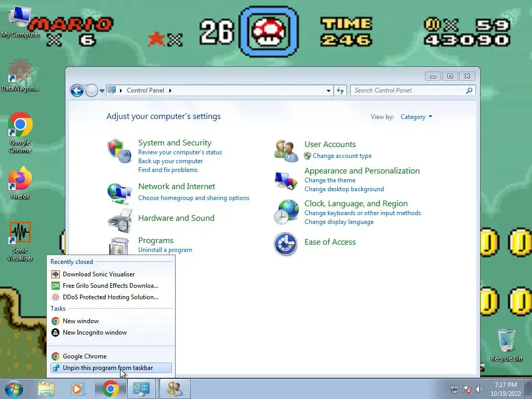Screen dimensions: 532x399
Task: Click Change keyboards or other input methods
Action: click(362, 213)
